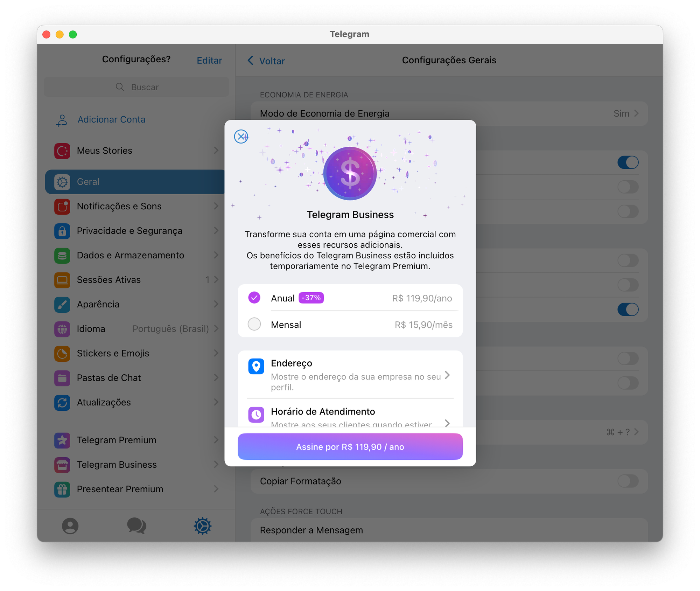Click the Adicionar Conta person icon
This screenshot has height=591, width=700.
62,120
